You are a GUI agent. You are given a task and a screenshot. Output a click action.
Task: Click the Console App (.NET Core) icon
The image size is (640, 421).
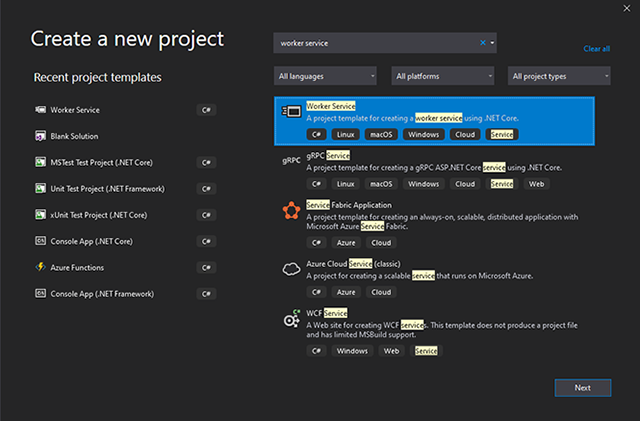click(40, 241)
